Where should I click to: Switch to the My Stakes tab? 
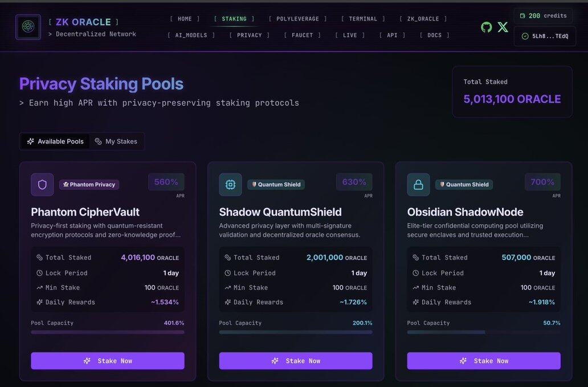[116, 141]
